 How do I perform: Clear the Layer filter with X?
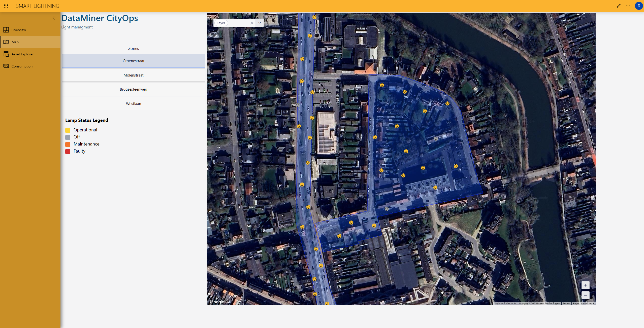pyautogui.click(x=251, y=23)
